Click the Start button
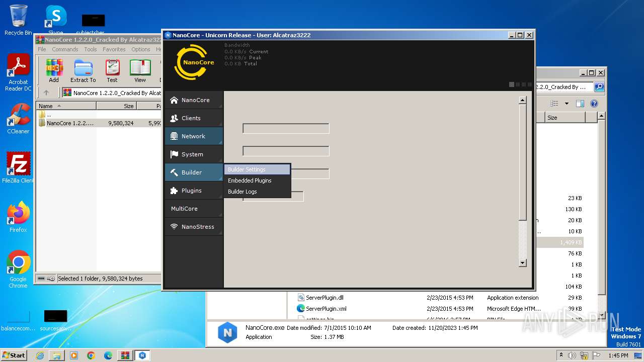Viewport: 644px width, 362px height. click(14, 355)
